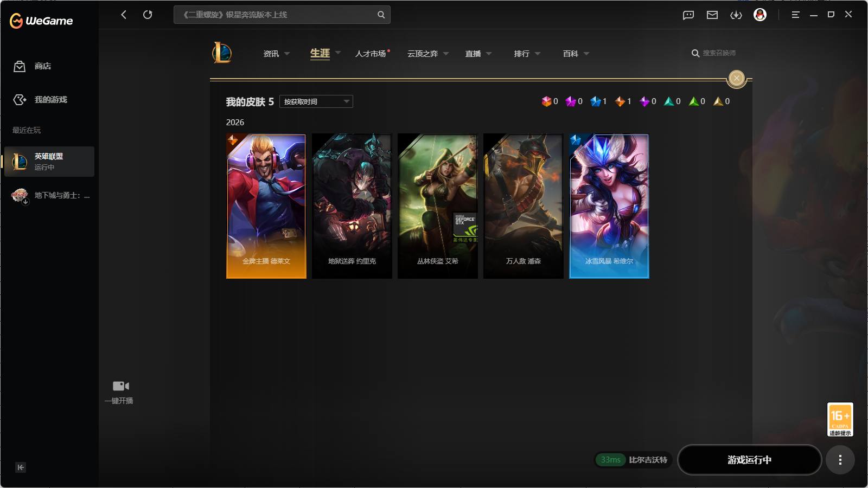Open the hamburger main menu icon
This screenshot has height=488, width=868.
click(x=795, y=15)
